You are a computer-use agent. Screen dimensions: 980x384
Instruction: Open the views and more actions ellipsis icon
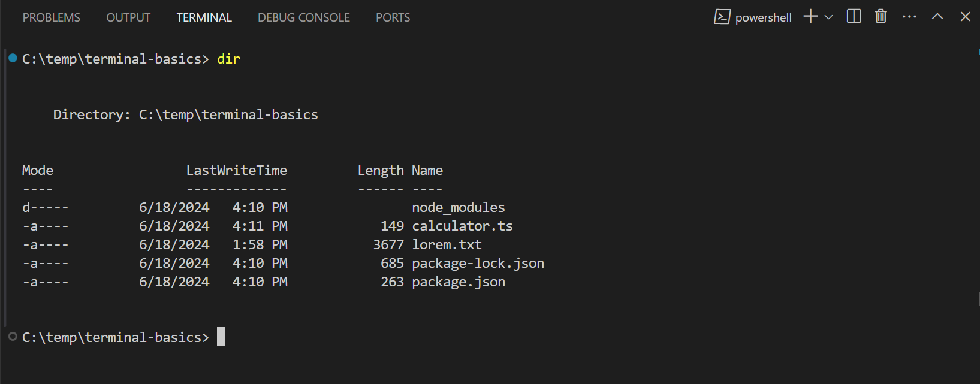point(909,16)
